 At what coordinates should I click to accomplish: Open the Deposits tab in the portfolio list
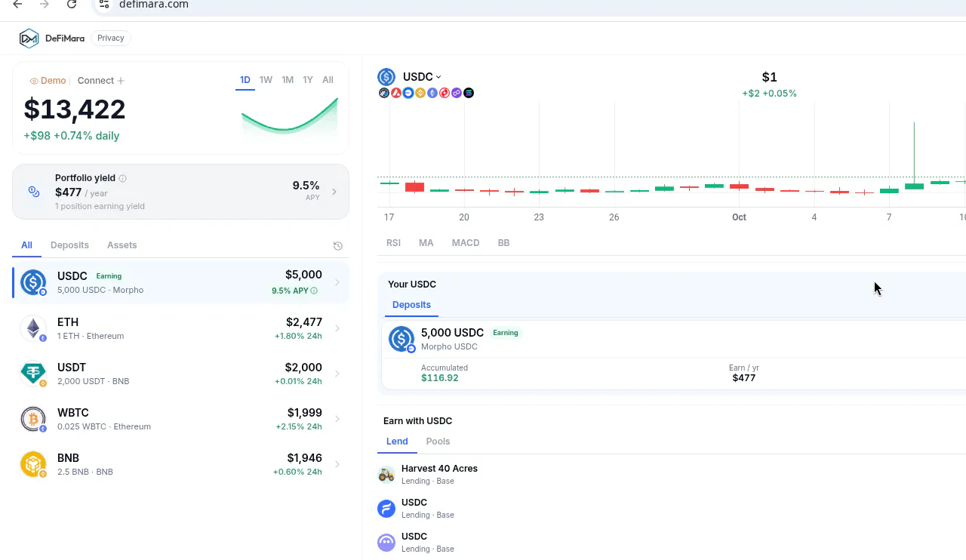pyautogui.click(x=69, y=245)
